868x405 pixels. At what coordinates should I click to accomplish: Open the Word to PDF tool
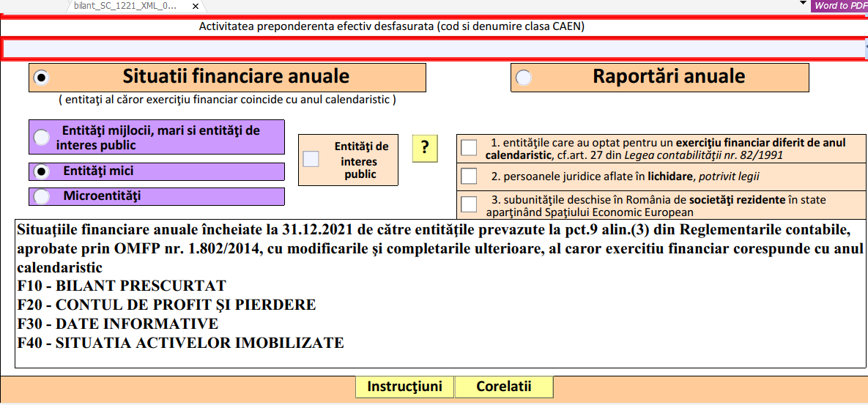point(840,6)
